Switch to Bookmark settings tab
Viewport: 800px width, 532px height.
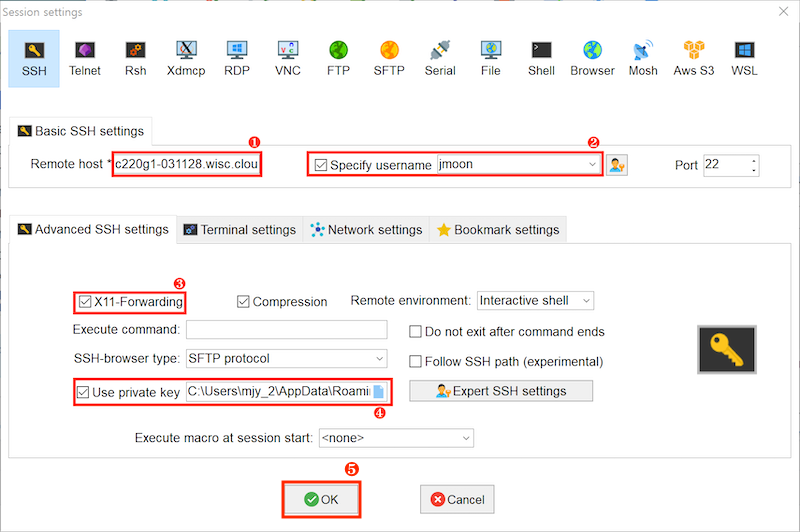point(498,230)
